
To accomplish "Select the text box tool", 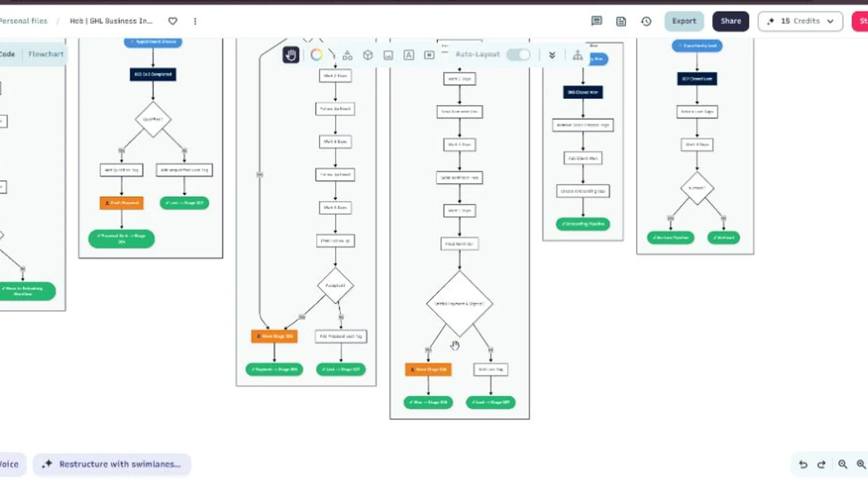I will [x=408, y=55].
